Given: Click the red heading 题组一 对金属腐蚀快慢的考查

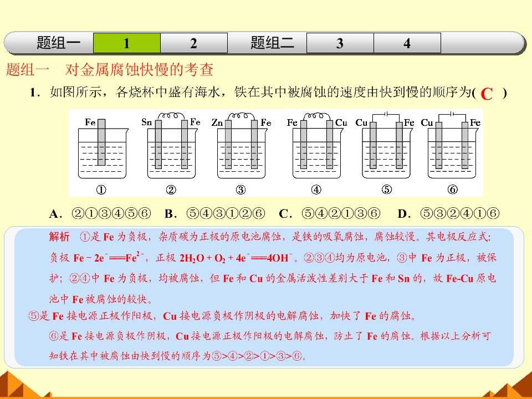Looking at the screenshot, I should (x=110, y=70).
